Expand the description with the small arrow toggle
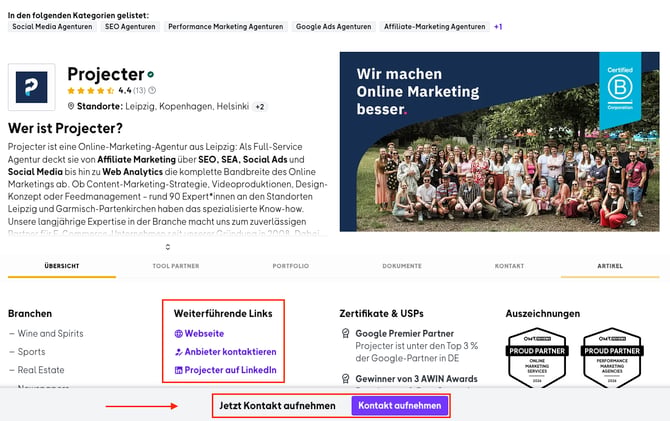The height and width of the screenshot is (421, 670). [168, 247]
